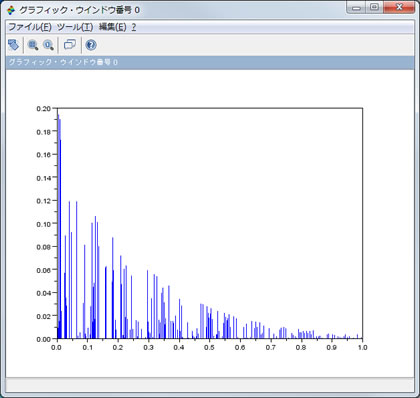Open the ツール(T) menu

click(x=75, y=27)
